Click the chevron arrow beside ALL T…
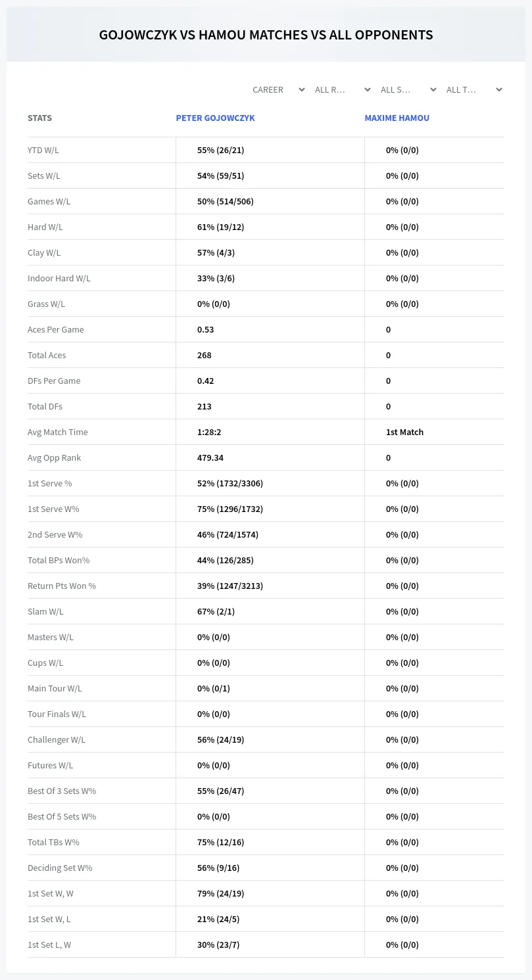Screen dimensions: 532x980 click(499, 89)
